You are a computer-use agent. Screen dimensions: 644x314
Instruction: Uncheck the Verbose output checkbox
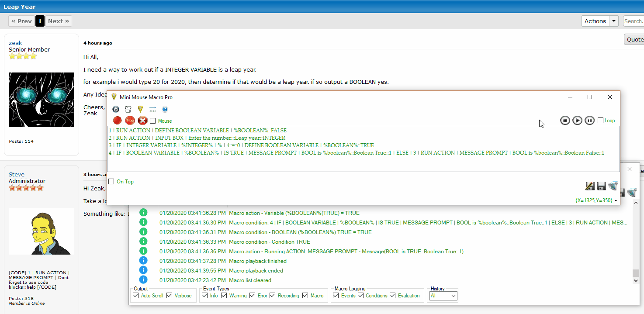(x=170, y=296)
